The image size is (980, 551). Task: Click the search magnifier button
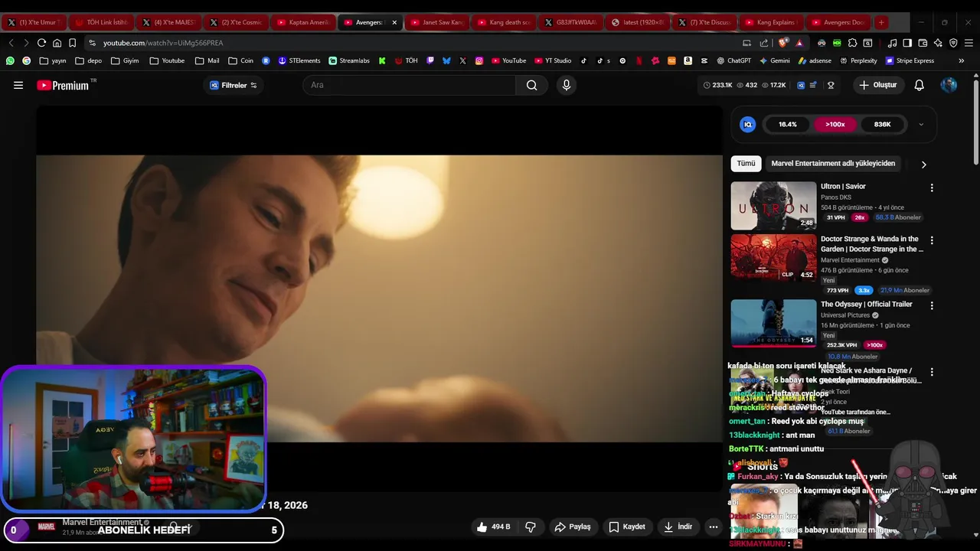pyautogui.click(x=531, y=85)
